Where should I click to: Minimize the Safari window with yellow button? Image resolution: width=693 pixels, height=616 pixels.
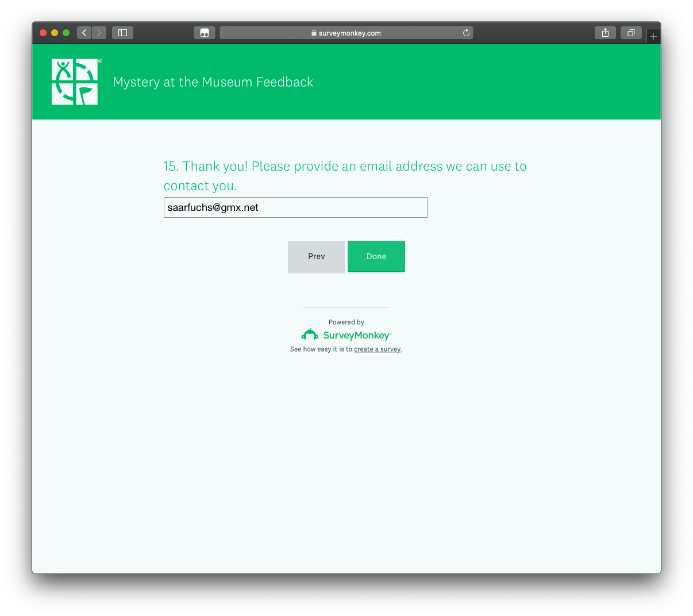(x=55, y=33)
